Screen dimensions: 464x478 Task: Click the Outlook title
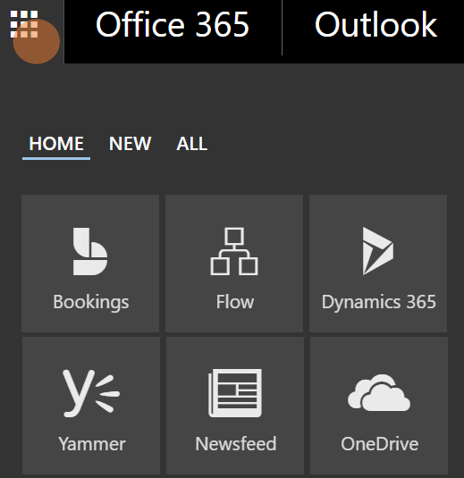[376, 25]
